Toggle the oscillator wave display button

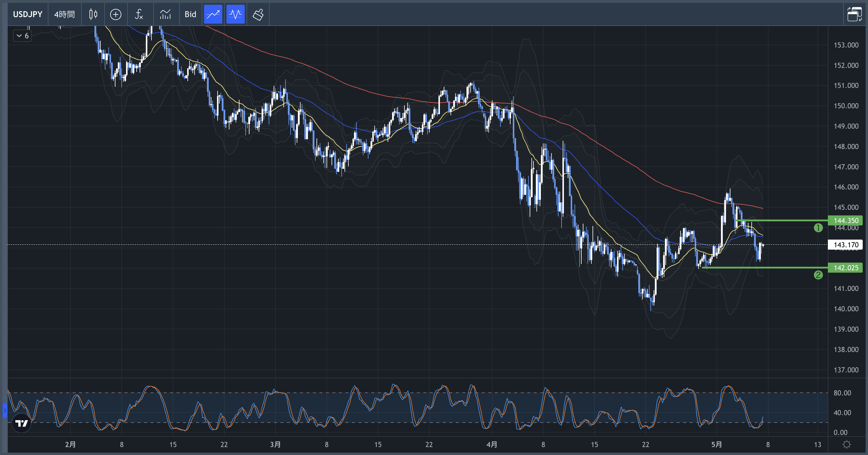[235, 14]
